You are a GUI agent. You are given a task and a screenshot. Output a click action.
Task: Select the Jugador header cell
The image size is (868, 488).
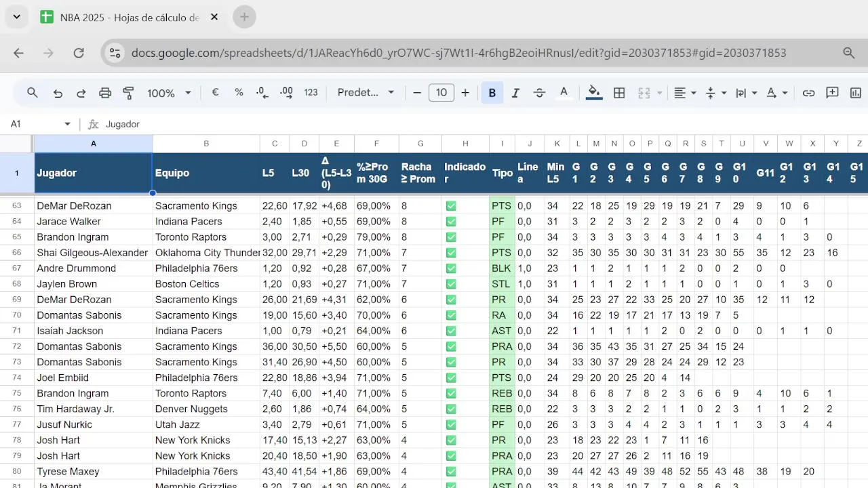pos(94,173)
